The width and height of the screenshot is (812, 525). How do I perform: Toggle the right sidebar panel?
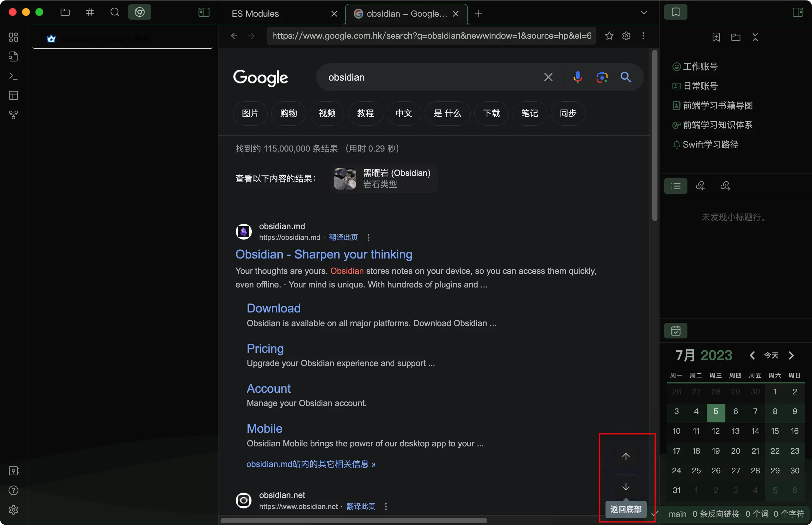(x=798, y=13)
